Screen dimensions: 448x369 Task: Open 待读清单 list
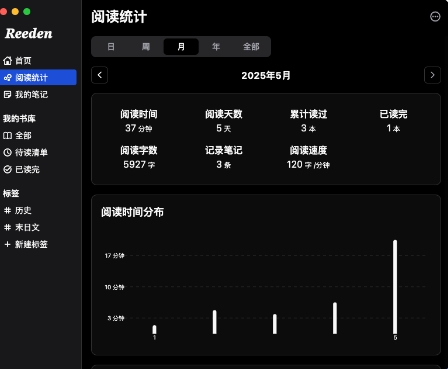tap(26, 153)
